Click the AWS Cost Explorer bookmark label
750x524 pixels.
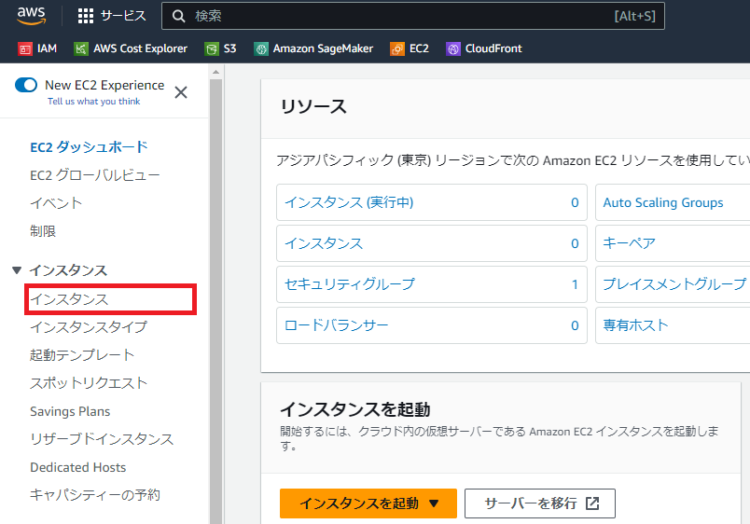140,48
